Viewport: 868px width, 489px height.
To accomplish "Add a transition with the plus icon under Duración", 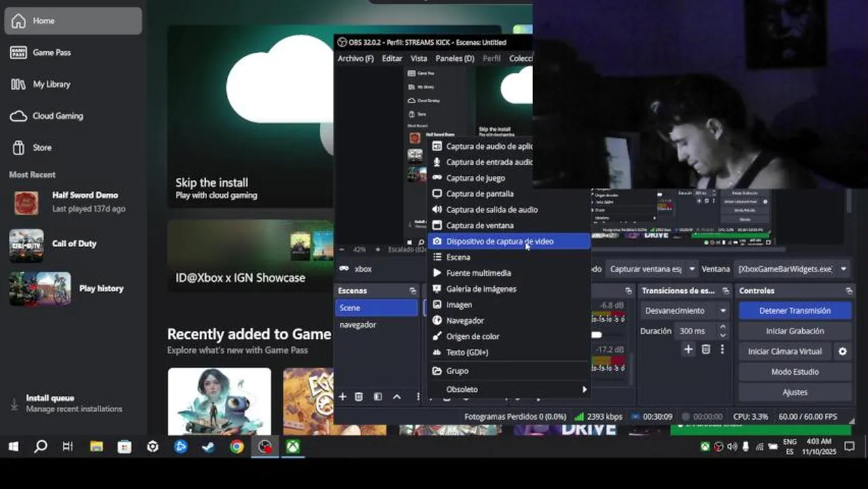I will click(688, 349).
